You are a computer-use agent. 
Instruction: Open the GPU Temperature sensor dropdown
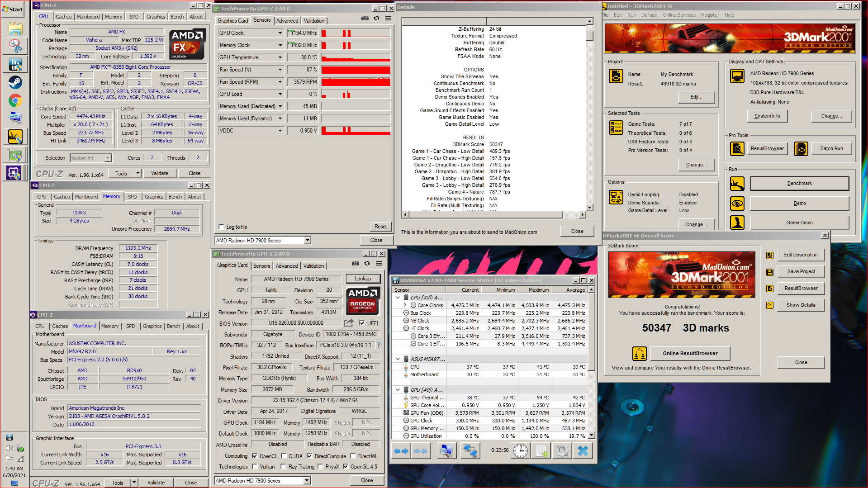(x=280, y=57)
